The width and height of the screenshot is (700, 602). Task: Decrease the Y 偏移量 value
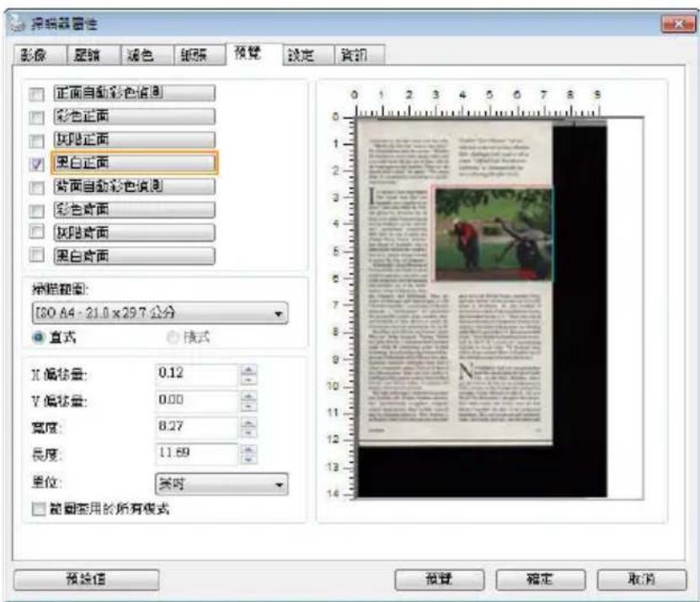pos(248,406)
